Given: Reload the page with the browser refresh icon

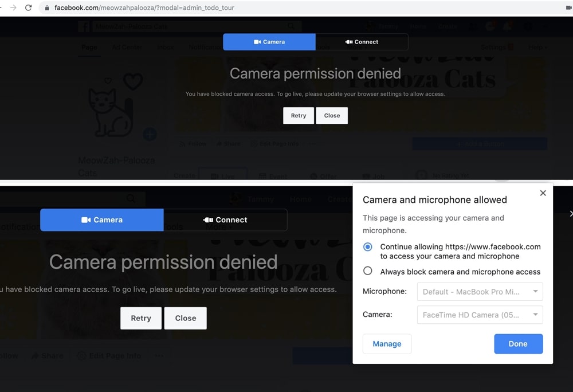Looking at the screenshot, I should point(28,7).
